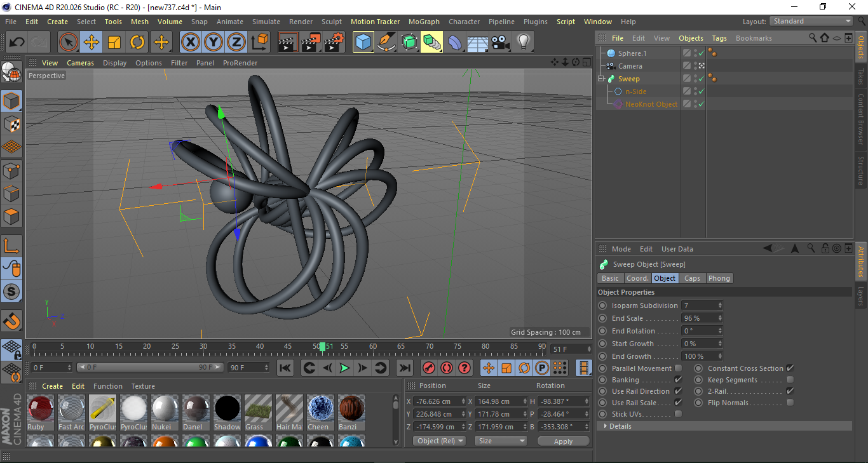Click the Floor environment icon

pyautogui.click(x=477, y=43)
